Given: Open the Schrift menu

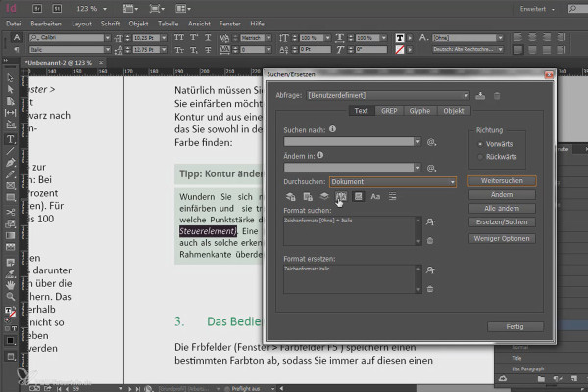Looking at the screenshot, I should 110,24.
